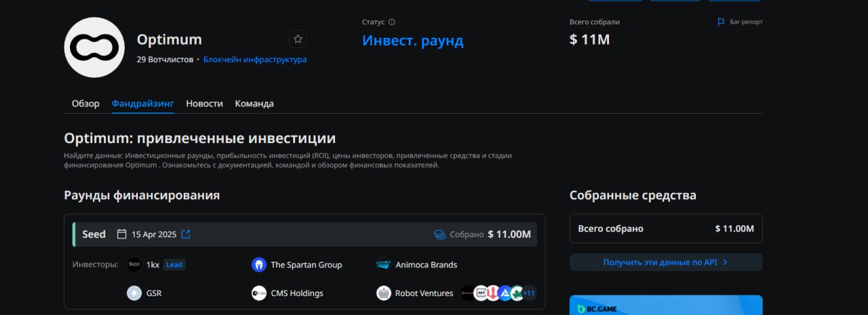868x315 pixels.
Task: Click the Инвест. раунд status link
Action: pos(412,41)
